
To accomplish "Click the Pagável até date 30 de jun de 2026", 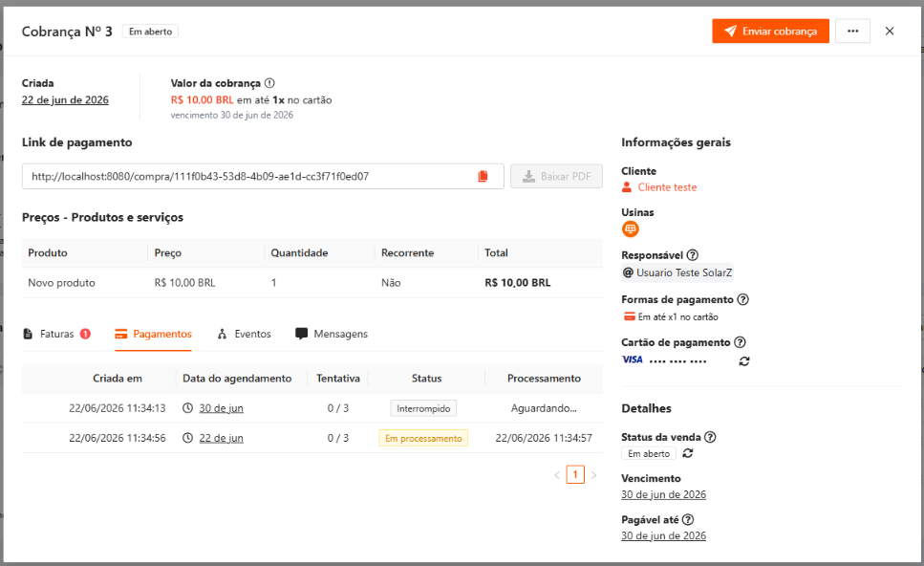I will pyautogui.click(x=663, y=536).
